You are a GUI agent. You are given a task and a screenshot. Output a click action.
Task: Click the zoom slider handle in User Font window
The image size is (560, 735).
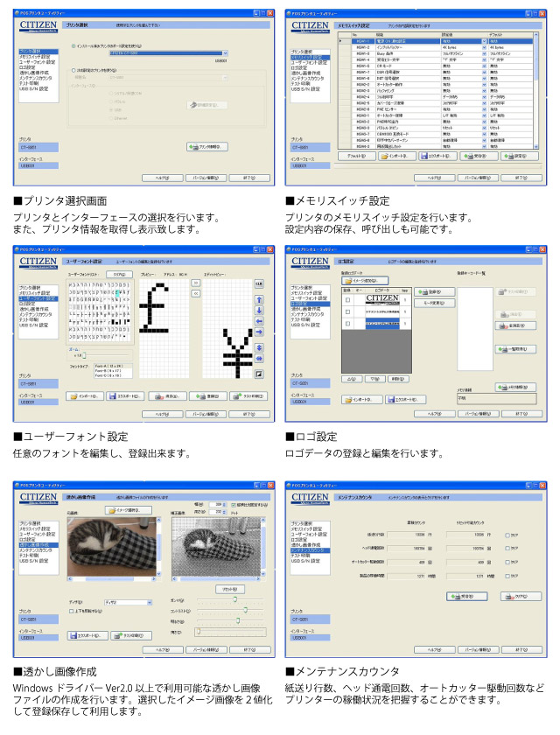pyautogui.click(x=84, y=356)
